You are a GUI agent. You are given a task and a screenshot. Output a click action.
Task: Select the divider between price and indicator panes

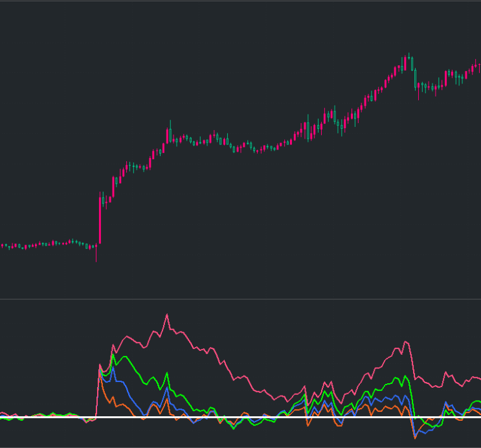241,299
